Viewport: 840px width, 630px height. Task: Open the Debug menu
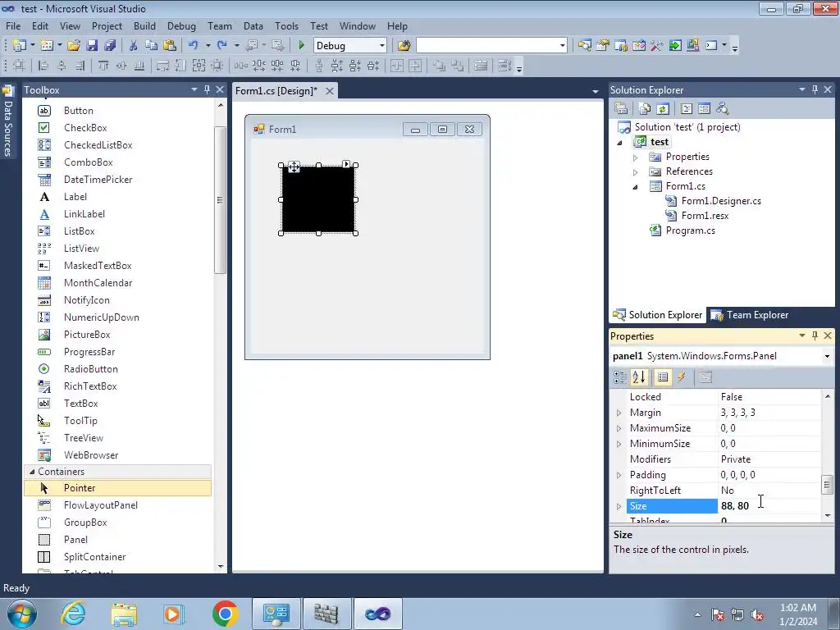[181, 25]
